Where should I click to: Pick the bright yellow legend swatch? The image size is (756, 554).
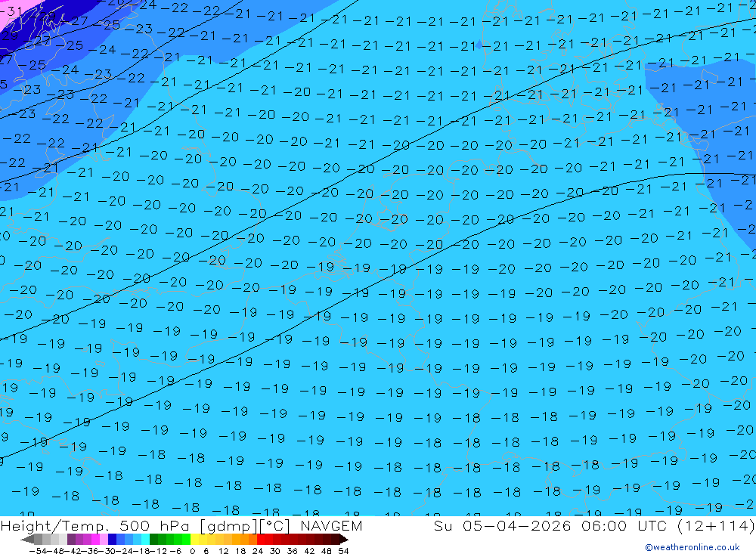click(195, 540)
